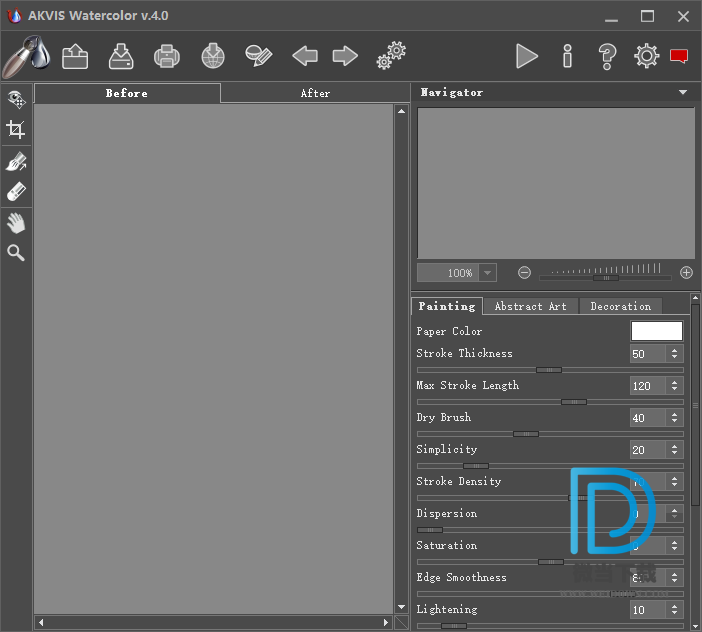Select the Zoom magnifier tool
Image resolution: width=702 pixels, height=632 pixels.
(16, 253)
